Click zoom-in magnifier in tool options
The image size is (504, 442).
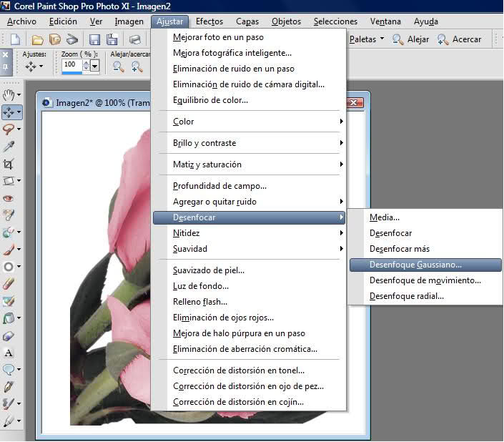(x=137, y=67)
